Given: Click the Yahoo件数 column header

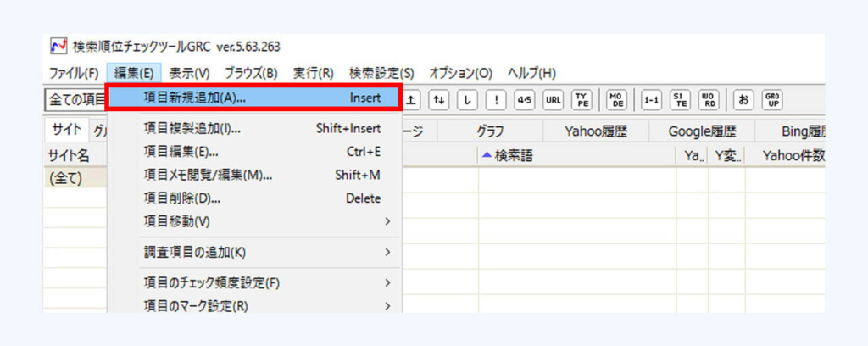Looking at the screenshot, I should click(785, 157).
